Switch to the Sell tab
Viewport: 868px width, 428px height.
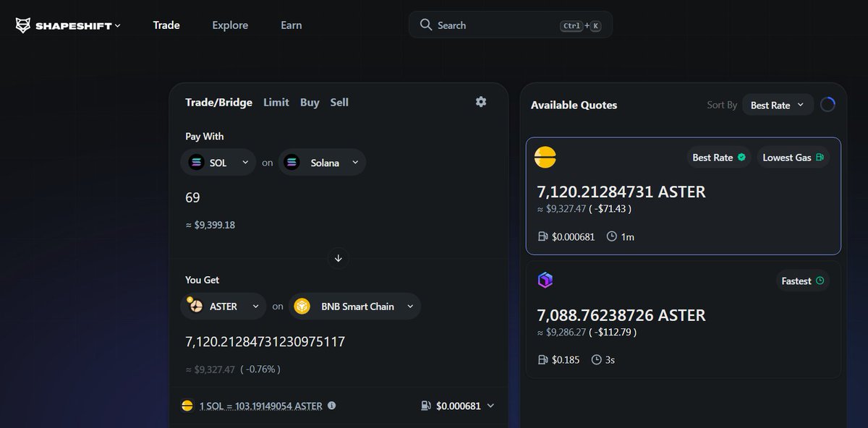coord(339,103)
